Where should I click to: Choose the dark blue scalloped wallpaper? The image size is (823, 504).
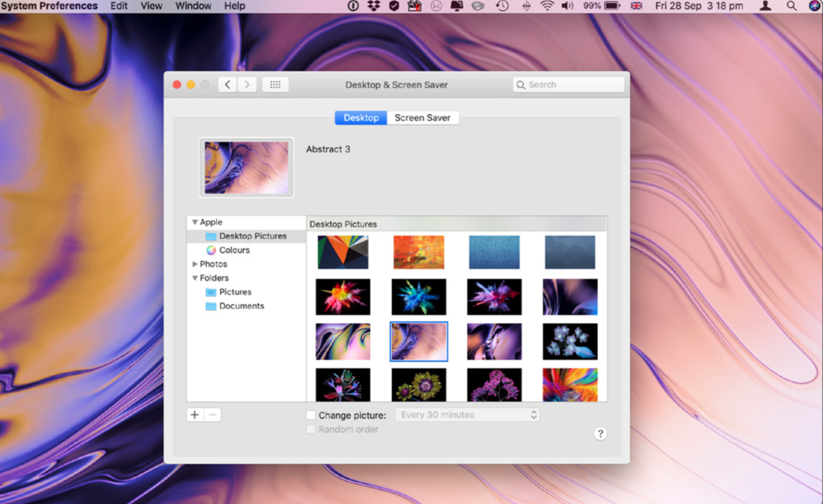point(570,252)
